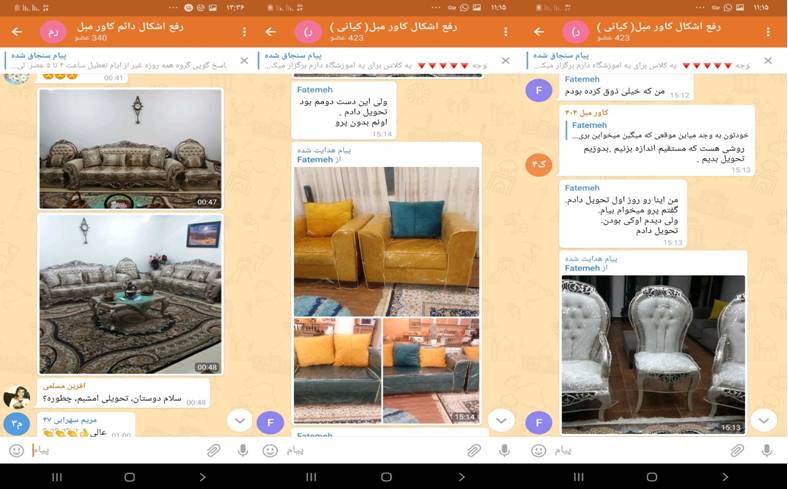Image resolution: width=788 pixels, height=489 pixels.
Task: Open three-dot menu in the left chat
Action: coord(244,32)
